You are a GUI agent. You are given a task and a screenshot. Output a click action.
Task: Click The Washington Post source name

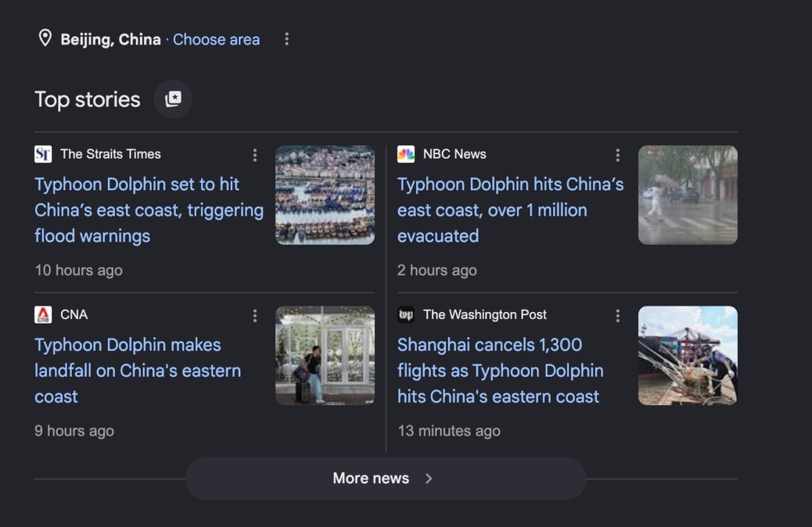(485, 315)
